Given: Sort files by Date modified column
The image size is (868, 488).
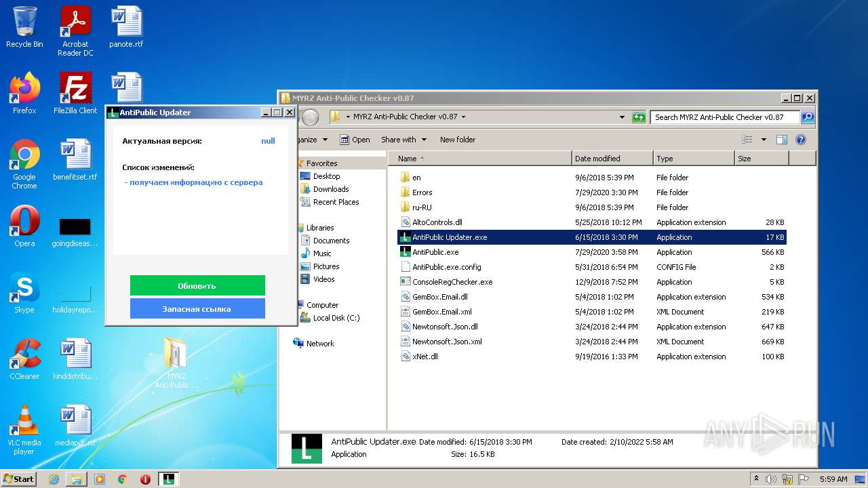Looking at the screenshot, I should (612, 159).
